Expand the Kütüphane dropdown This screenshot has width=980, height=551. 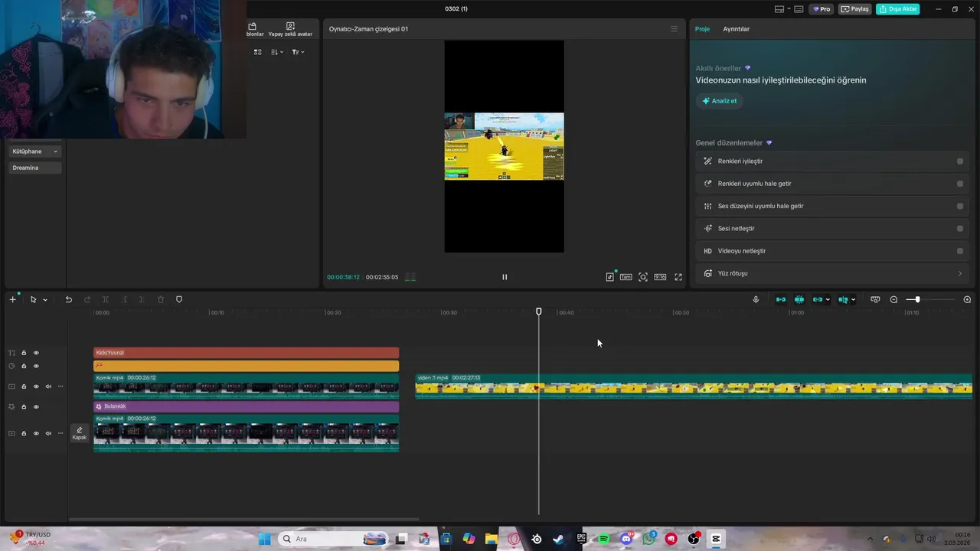click(35, 152)
